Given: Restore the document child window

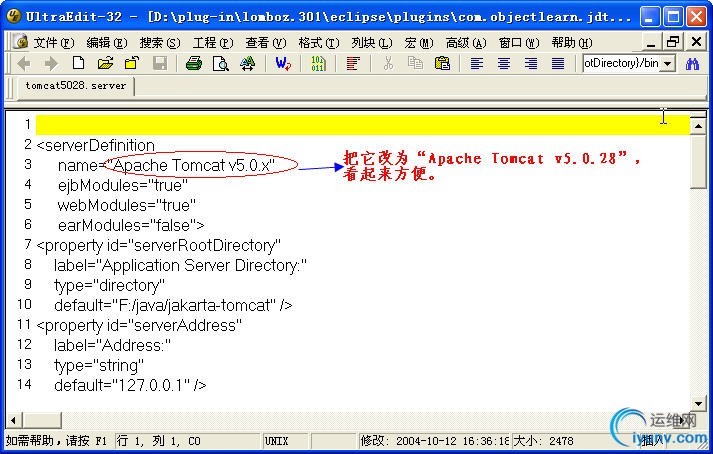Looking at the screenshot, I should [673, 42].
